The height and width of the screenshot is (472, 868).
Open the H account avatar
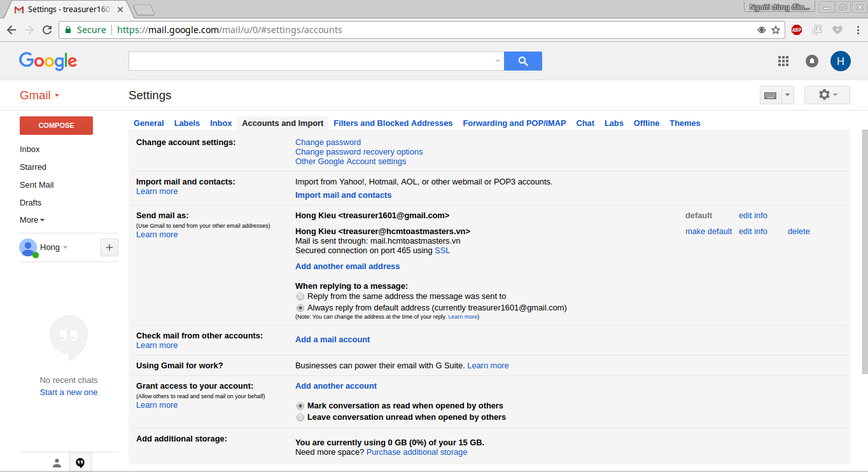point(841,61)
